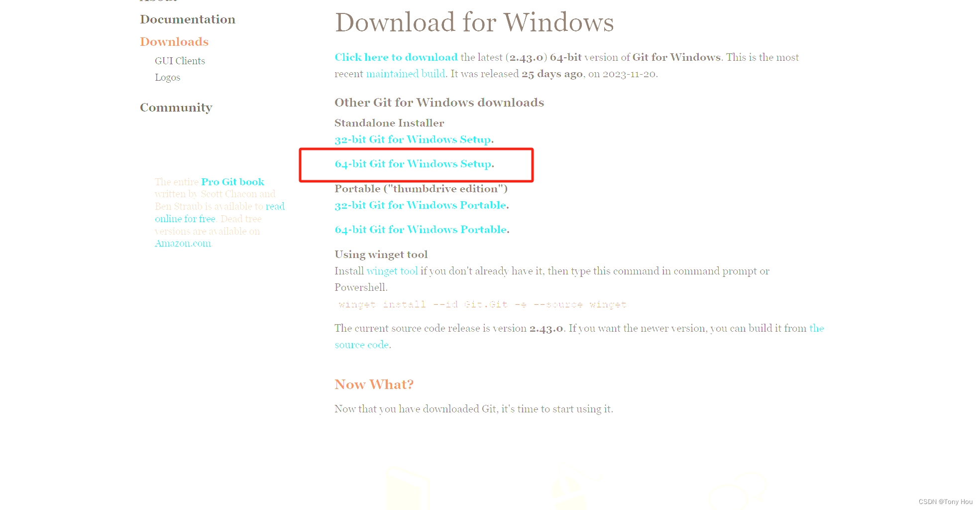Visit the Amazon.com link
This screenshot has width=980, height=510.
pos(183,244)
